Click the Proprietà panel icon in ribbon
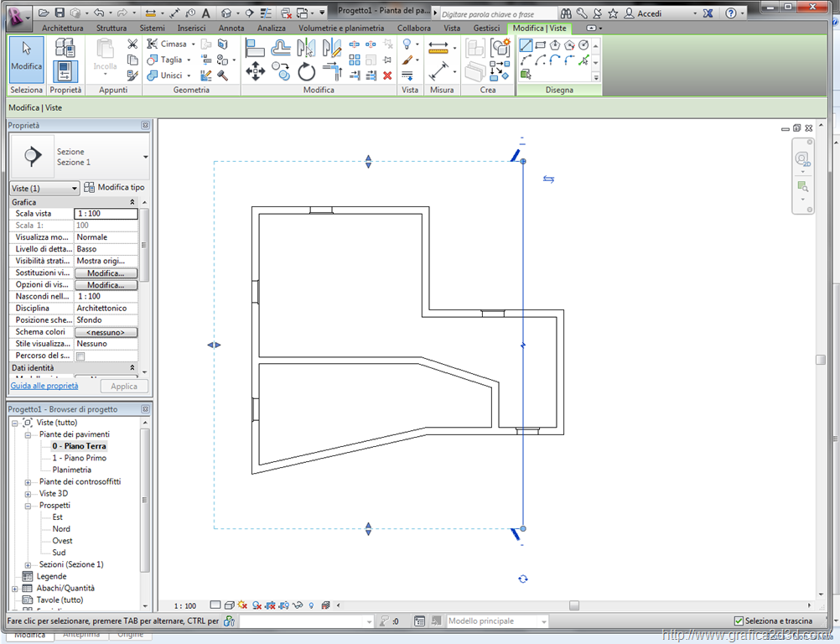840x644 pixels. [x=65, y=72]
